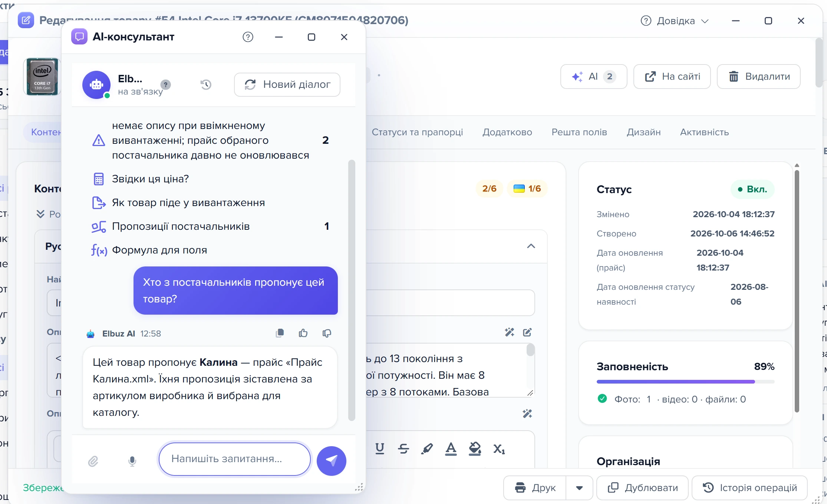Viewport: 827px width, 504px height.
Task: Send the chat message
Action: [x=331, y=461]
